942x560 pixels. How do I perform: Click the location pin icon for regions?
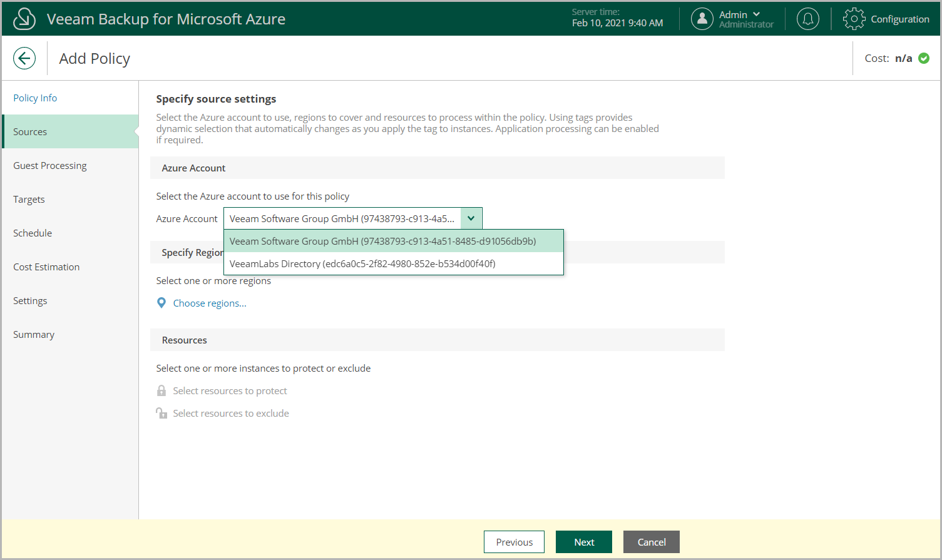161,303
